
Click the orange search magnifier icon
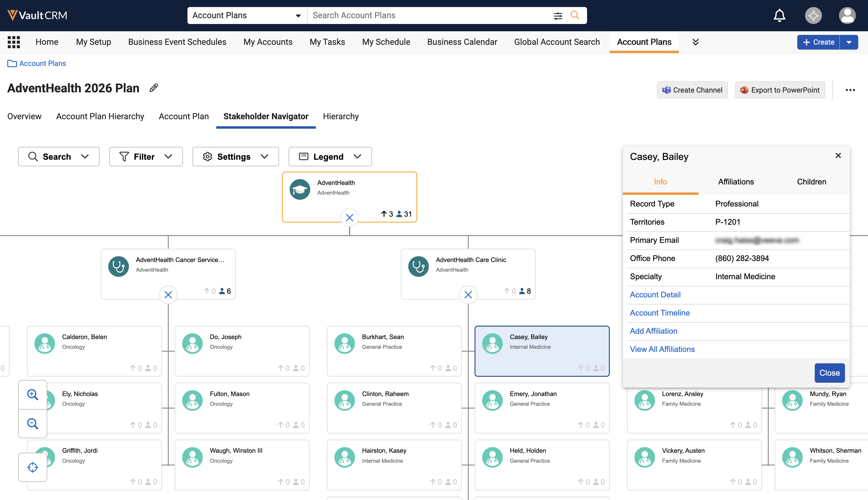(x=575, y=15)
